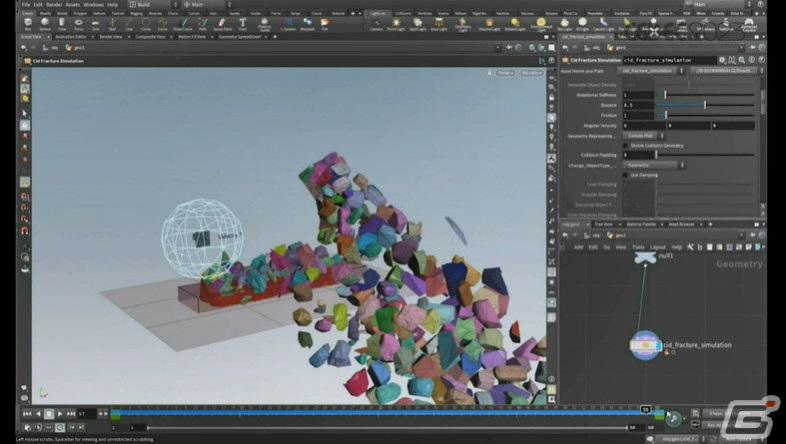Enable Use Damping checkbox
Screen dimensions: 786x444
625,175
